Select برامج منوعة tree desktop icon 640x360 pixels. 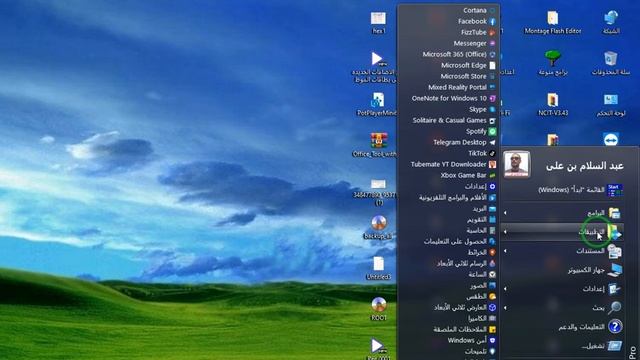[553, 63]
